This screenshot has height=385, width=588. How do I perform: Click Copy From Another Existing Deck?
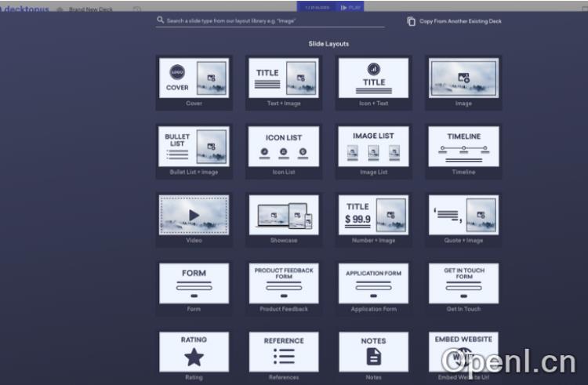pyautogui.click(x=455, y=21)
